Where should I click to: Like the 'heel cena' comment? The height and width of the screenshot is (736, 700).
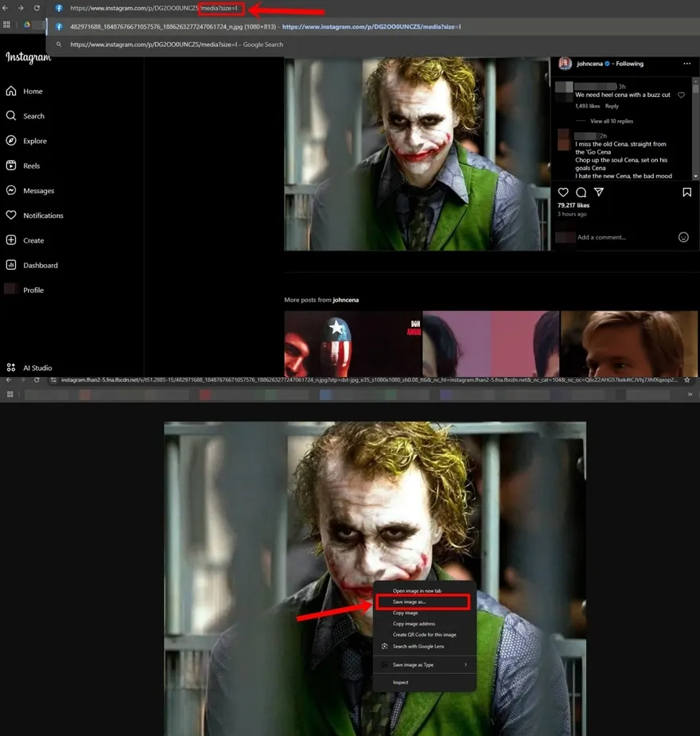coord(681,95)
